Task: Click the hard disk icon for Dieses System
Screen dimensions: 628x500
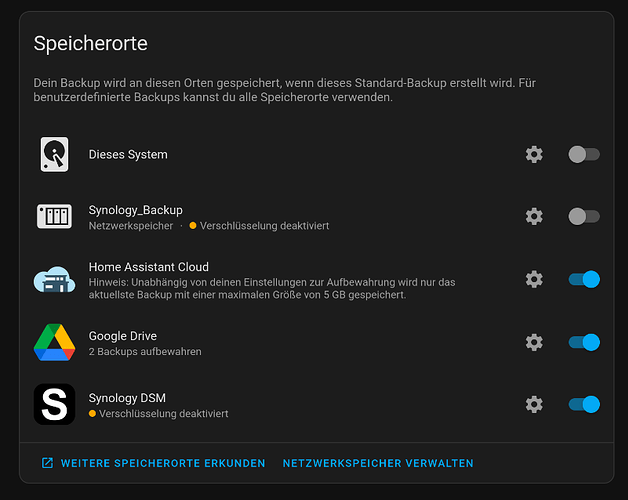Action: click(x=54, y=154)
